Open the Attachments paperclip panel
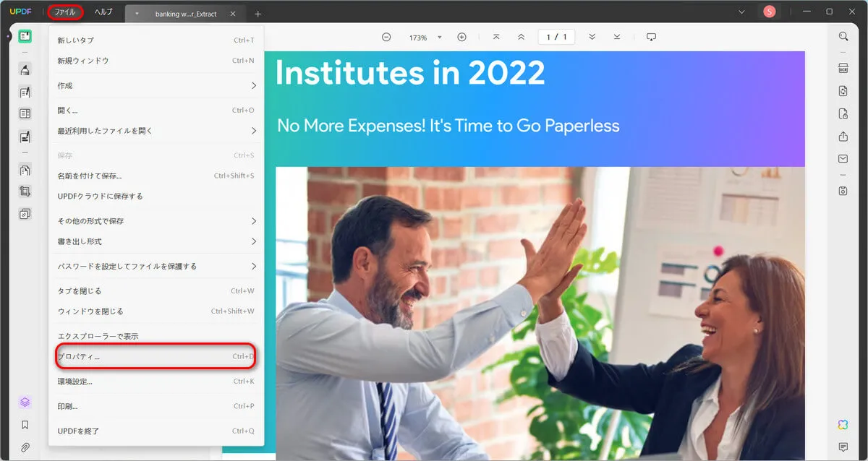This screenshot has width=868, height=461. coord(25,447)
